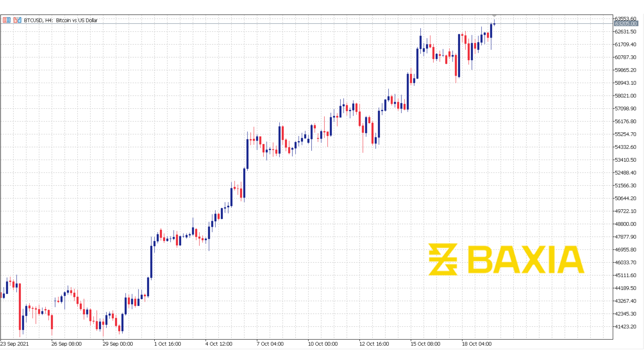Click the 41423.20 price axis label

[626, 326]
